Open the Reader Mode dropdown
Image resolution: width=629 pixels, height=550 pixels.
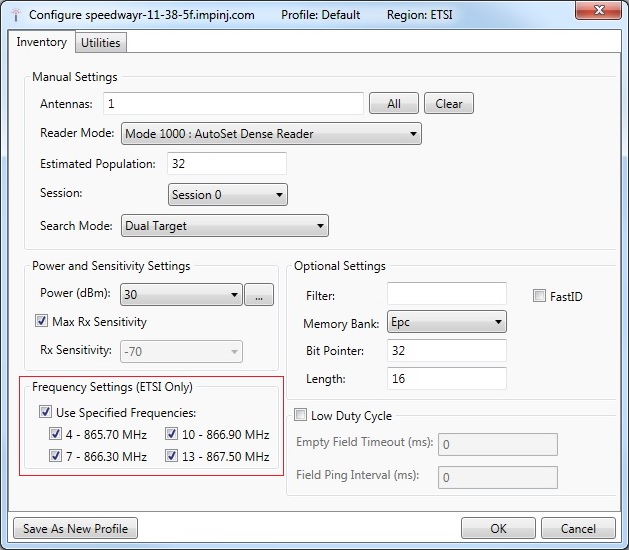(x=271, y=134)
